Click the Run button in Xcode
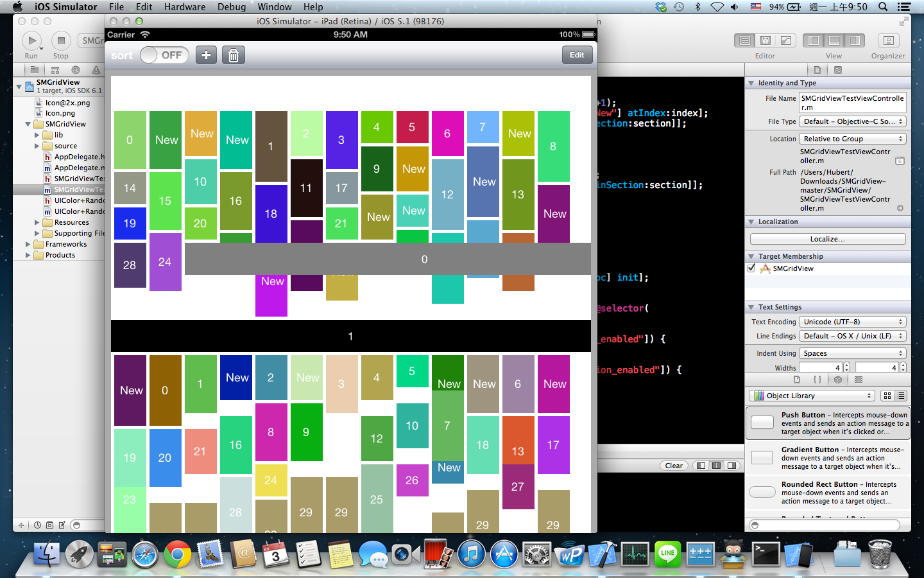This screenshot has width=924, height=578. [31, 41]
